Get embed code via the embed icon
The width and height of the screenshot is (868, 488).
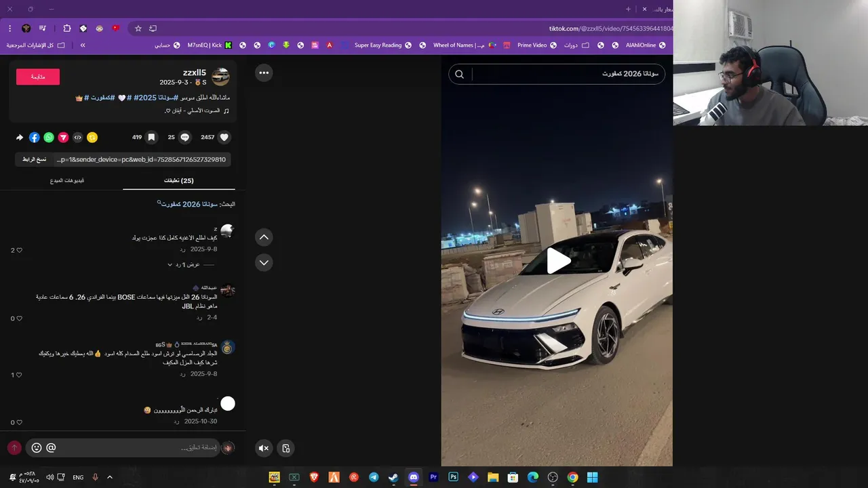pyautogui.click(x=78, y=138)
